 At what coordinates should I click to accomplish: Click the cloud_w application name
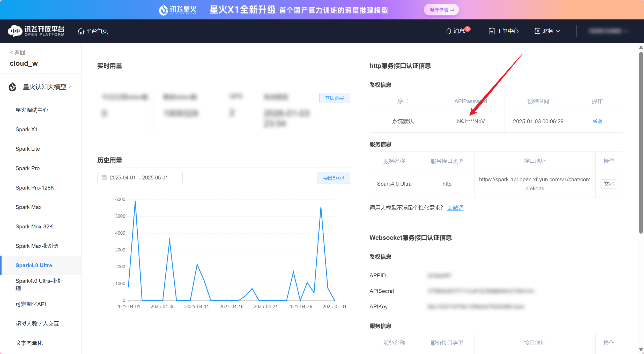[x=24, y=63]
